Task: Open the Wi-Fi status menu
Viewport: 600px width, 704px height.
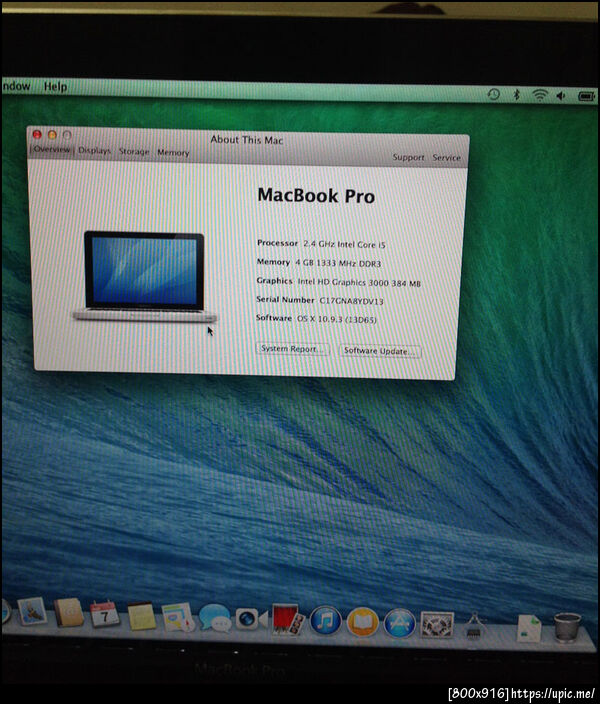Action: (x=539, y=95)
